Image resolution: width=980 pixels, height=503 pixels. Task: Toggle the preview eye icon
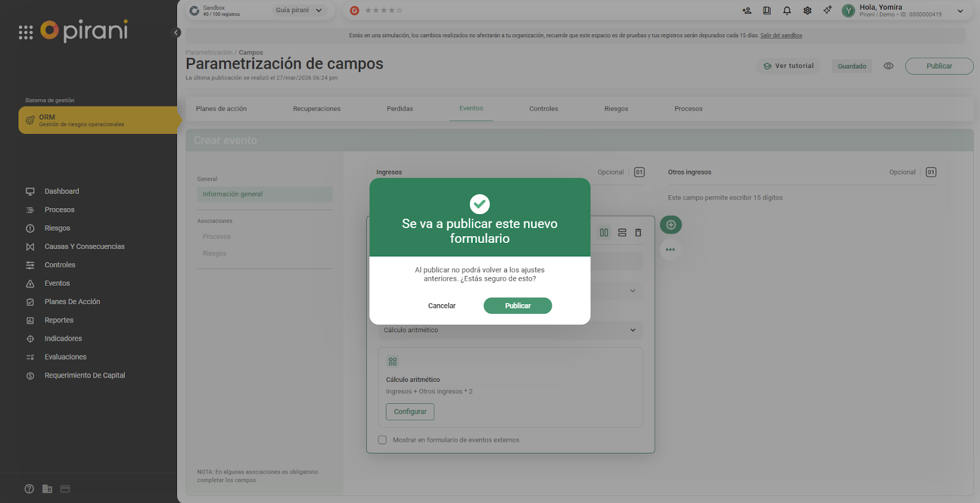tap(888, 66)
